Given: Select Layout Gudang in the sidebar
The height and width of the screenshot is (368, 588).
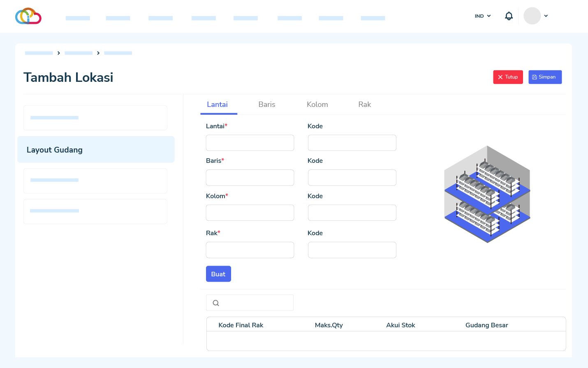Looking at the screenshot, I should tap(96, 150).
